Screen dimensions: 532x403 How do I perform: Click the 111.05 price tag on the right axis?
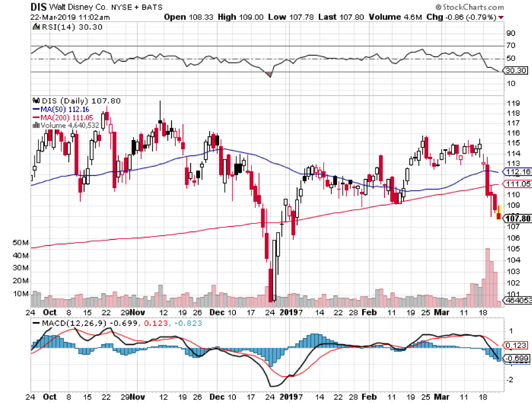(x=518, y=184)
